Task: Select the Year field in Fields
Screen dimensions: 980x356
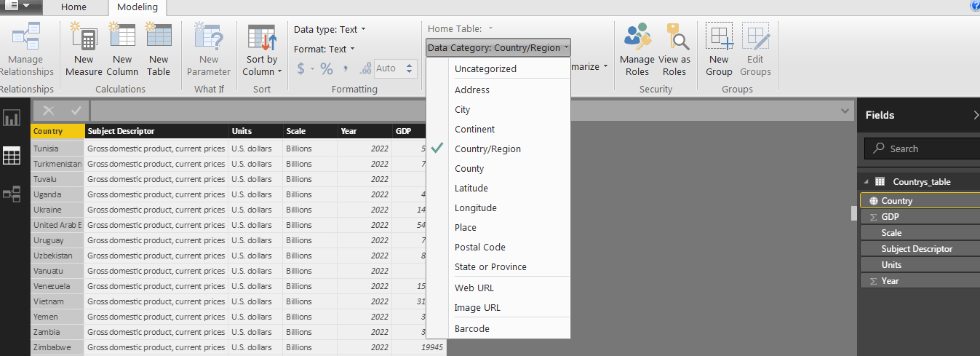Action: tap(920, 281)
